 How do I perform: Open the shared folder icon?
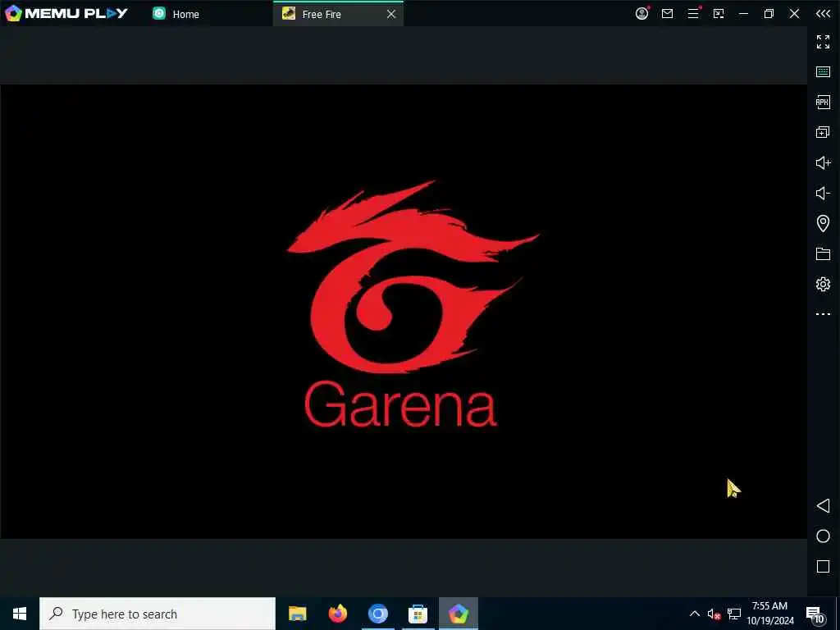point(823,253)
